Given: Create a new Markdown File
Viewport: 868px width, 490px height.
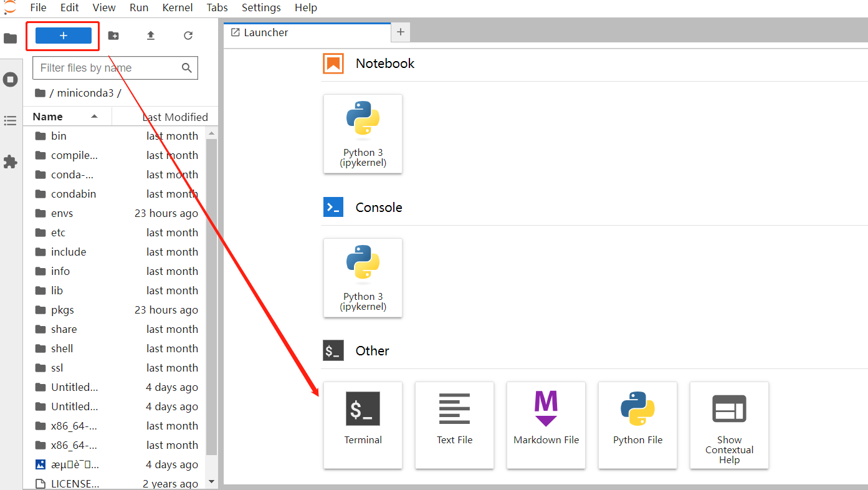Looking at the screenshot, I should (546, 425).
